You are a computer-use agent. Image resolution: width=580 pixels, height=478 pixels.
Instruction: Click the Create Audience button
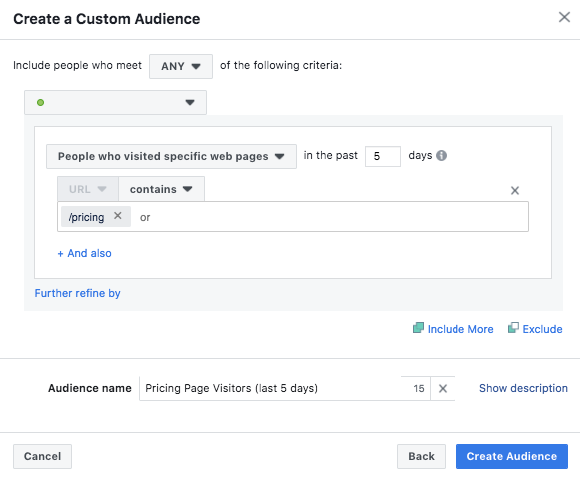click(x=512, y=457)
